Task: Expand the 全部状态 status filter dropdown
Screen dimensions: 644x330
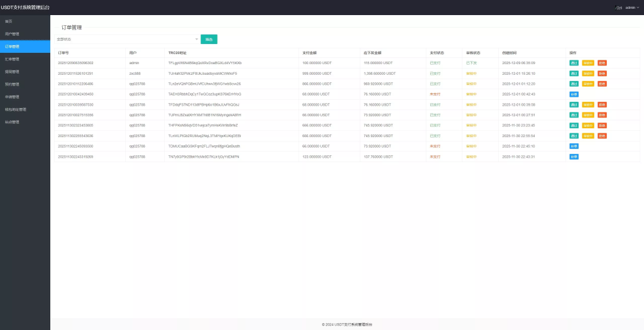Action: (127, 39)
